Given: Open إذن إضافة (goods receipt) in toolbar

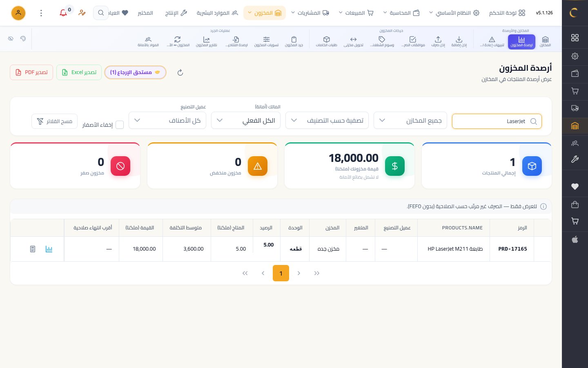Looking at the screenshot, I should (459, 41).
